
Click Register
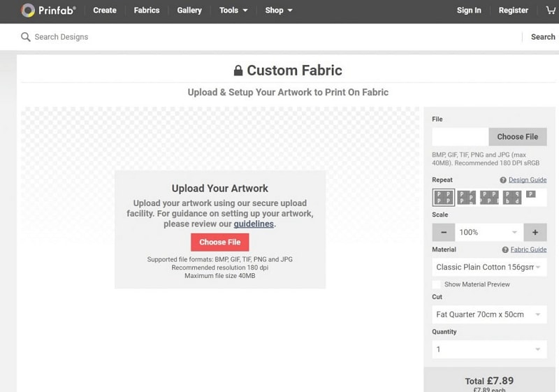[x=514, y=10]
